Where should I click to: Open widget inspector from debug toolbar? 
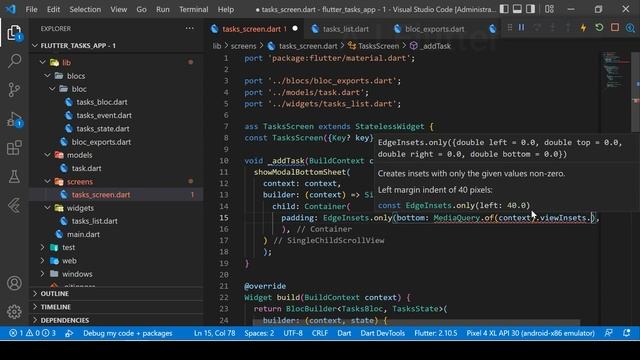pyautogui.click(x=630, y=28)
